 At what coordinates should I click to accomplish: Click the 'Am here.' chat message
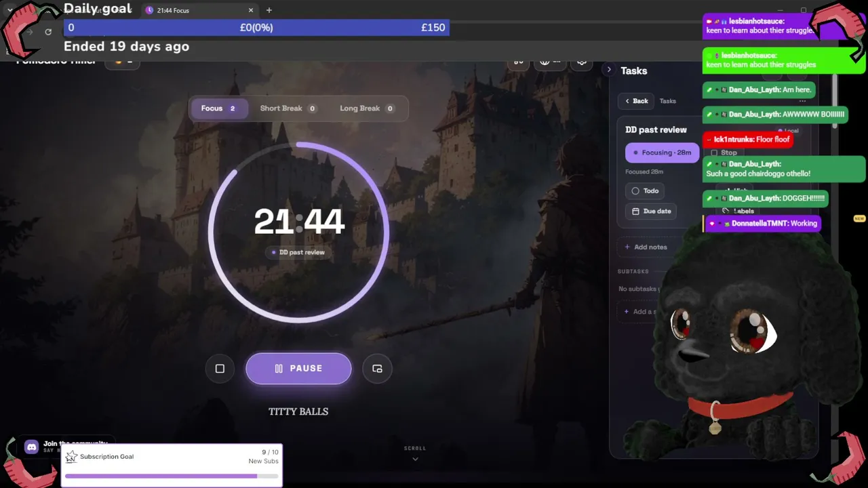coord(759,89)
